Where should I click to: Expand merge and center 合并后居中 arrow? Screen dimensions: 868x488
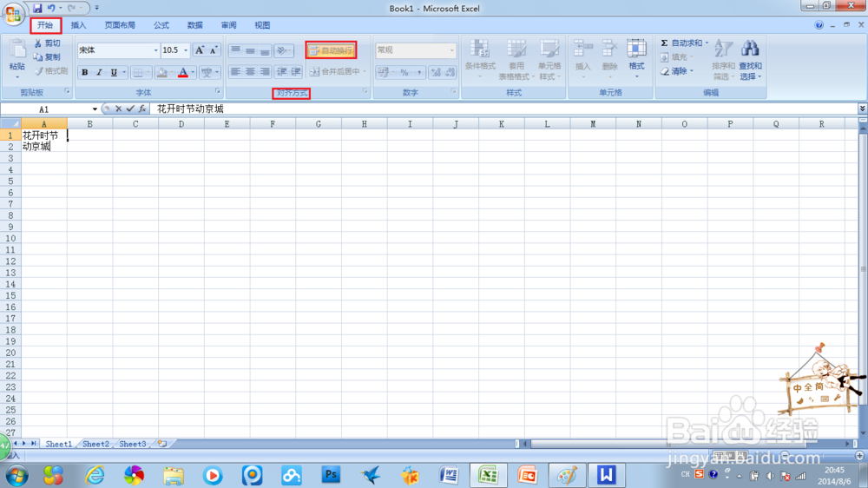pyautogui.click(x=365, y=71)
